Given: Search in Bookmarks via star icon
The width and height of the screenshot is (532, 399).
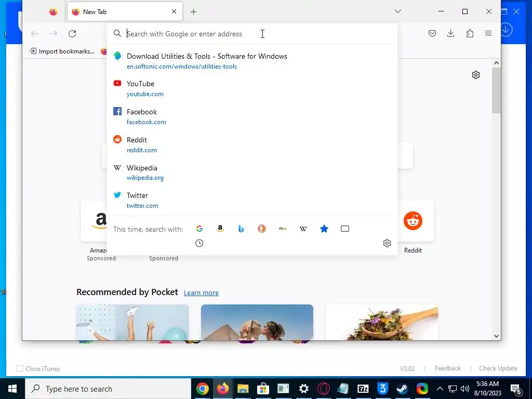Looking at the screenshot, I should click(x=324, y=229).
